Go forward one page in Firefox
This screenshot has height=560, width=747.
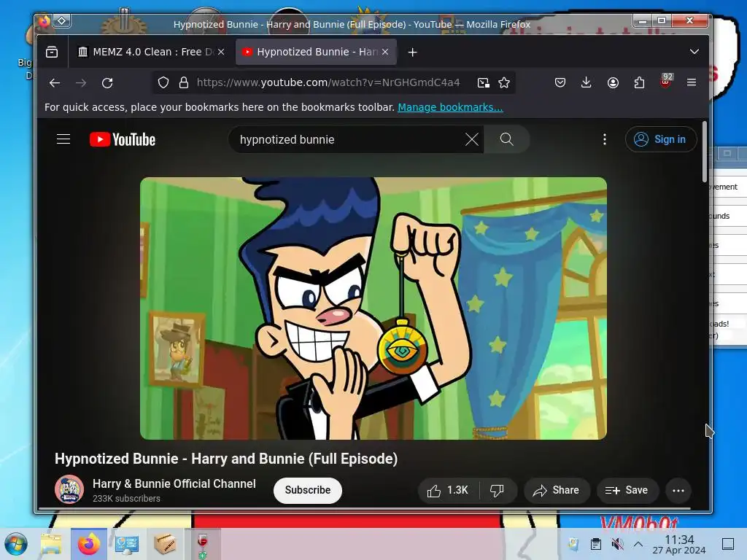pos(81,83)
